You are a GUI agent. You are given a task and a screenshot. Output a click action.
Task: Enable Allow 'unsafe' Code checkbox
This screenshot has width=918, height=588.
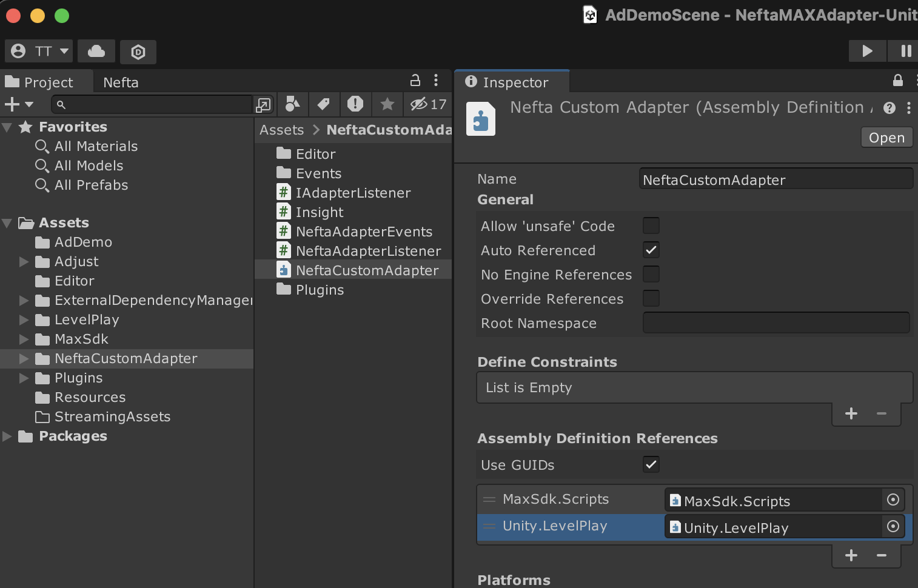click(651, 226)
